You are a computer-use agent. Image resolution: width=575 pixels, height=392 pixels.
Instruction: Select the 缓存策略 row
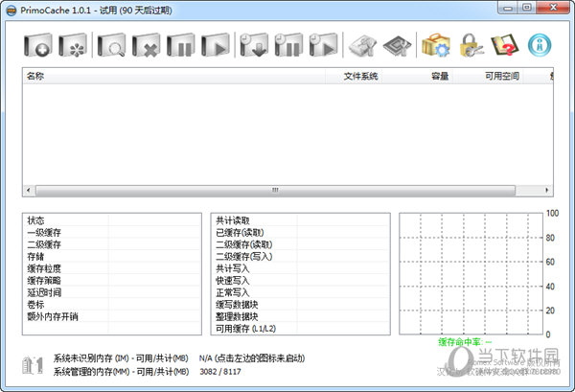[x=112, y=281]
